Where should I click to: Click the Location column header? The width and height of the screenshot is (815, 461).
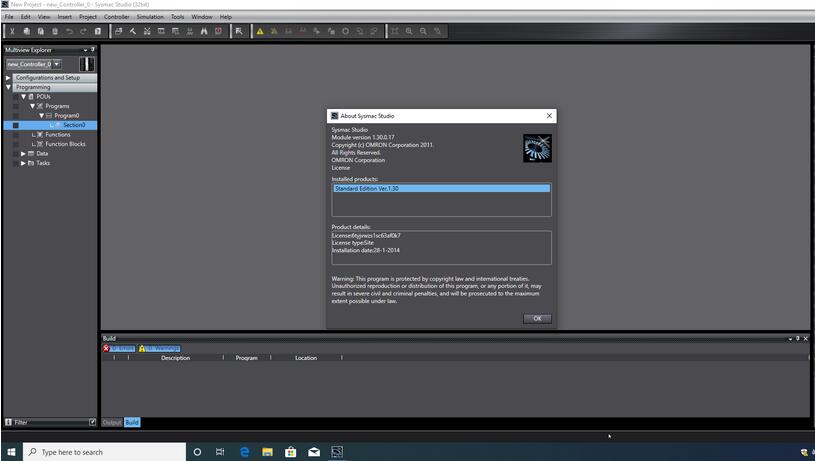click(x=306, y=358)
